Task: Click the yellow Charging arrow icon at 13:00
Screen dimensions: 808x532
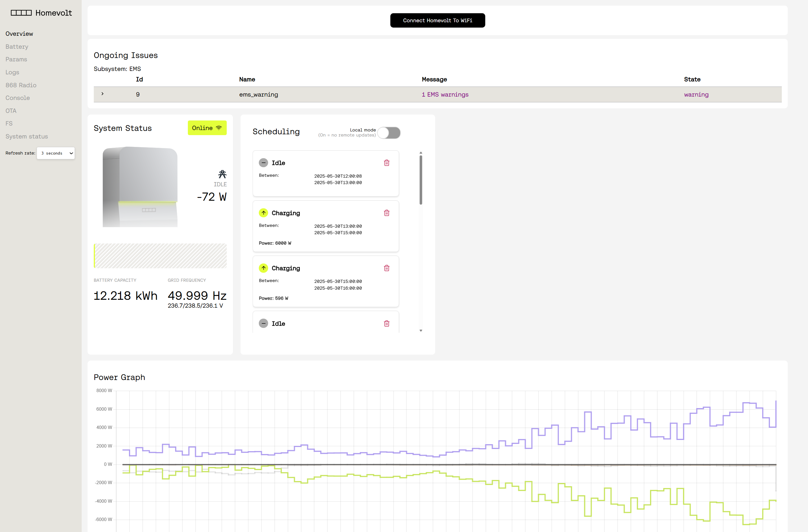Action: [263, 213]
